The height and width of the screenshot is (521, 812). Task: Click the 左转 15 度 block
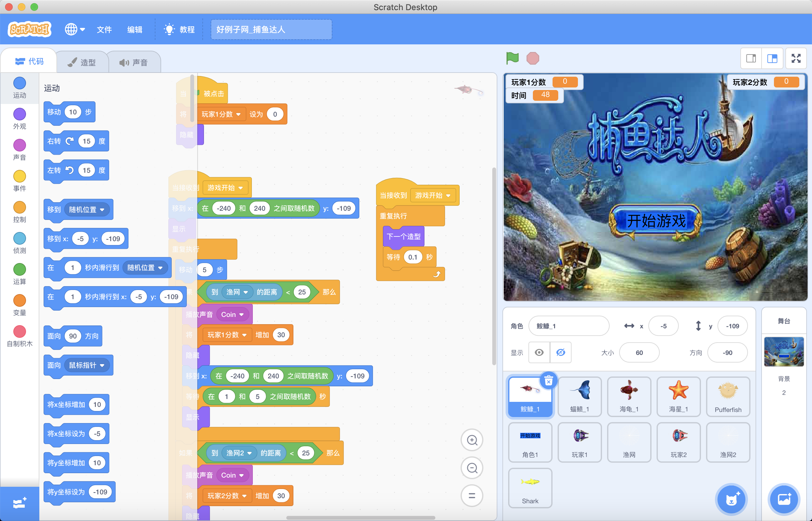point(76,170)
